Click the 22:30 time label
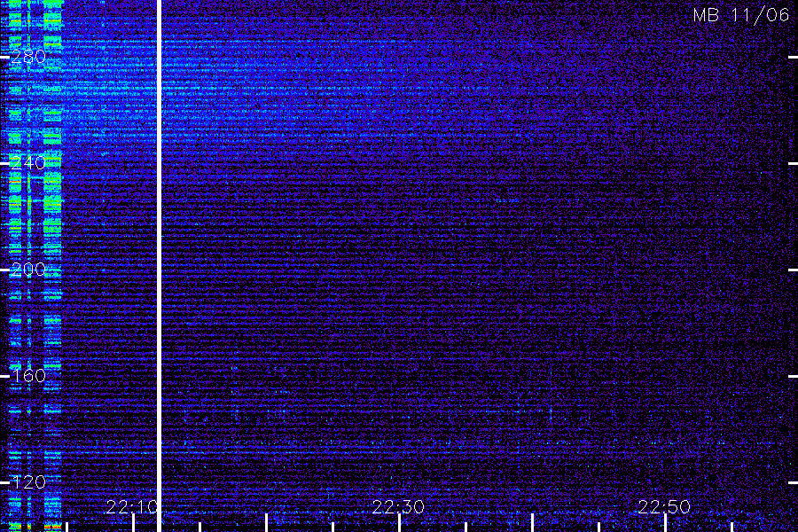The width and height of the screenshot is (798, 532). pyautogui.click(x=398, y=507)
